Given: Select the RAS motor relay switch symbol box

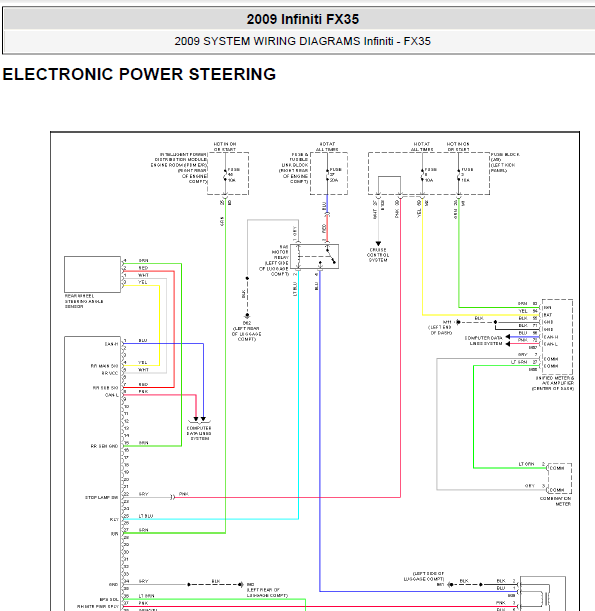Looking at the screenshot, I should 314,256.
